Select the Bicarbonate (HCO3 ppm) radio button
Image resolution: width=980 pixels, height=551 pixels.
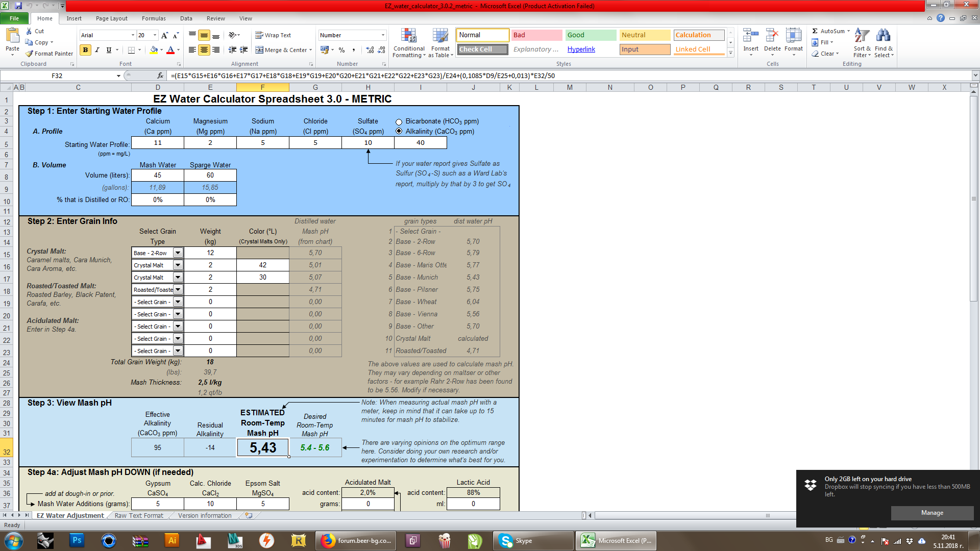tap(399, 122)
